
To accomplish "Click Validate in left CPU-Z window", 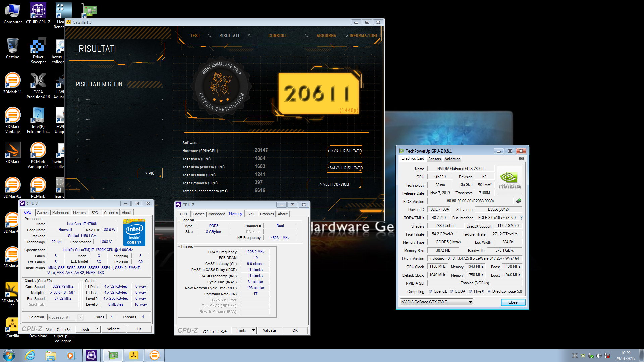I will [113, 329].
